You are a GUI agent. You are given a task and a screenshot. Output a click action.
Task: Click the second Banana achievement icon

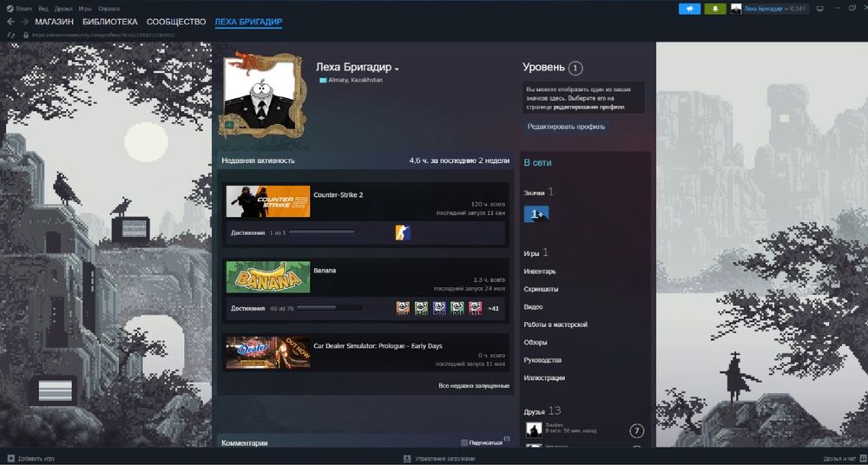pos(421,308)
